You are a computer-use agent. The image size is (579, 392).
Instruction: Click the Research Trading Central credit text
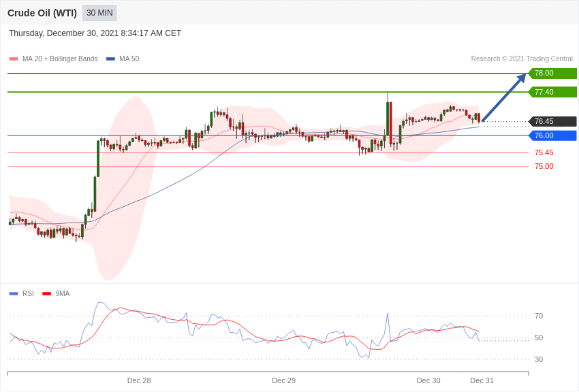pos(522,59)
